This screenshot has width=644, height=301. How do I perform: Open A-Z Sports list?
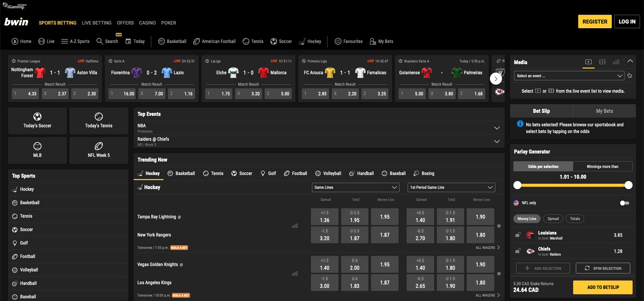75,41
